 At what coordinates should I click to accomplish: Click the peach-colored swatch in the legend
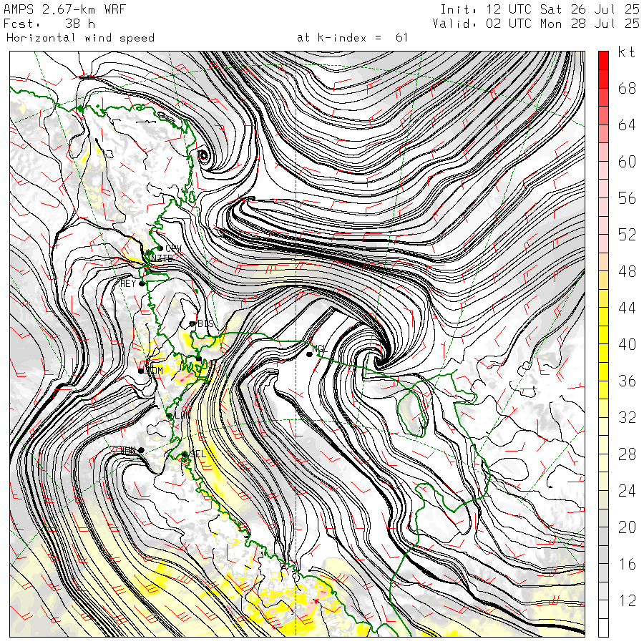tap(603, 262)
